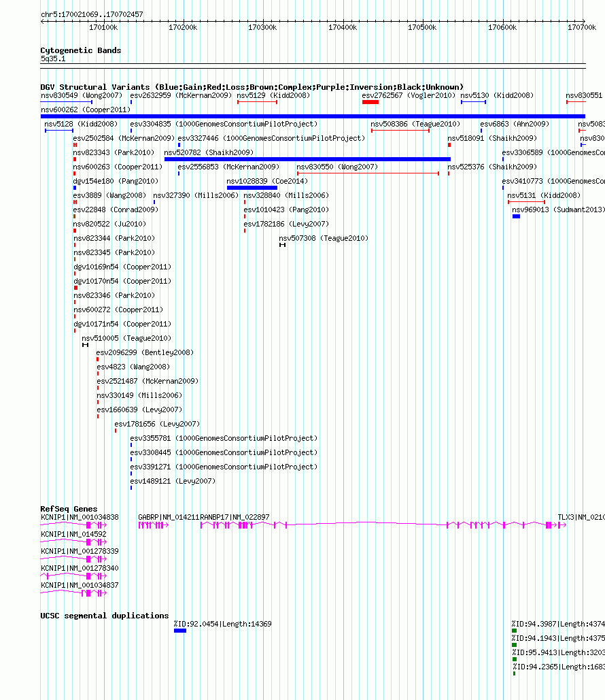Select variant nsv328840 (Mills2006)
The width and height of the screenshot is (605, 700).
pos(286,195)
